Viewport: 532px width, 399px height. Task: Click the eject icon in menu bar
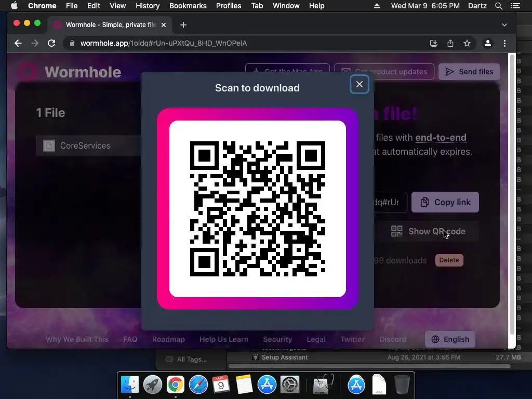377,6
